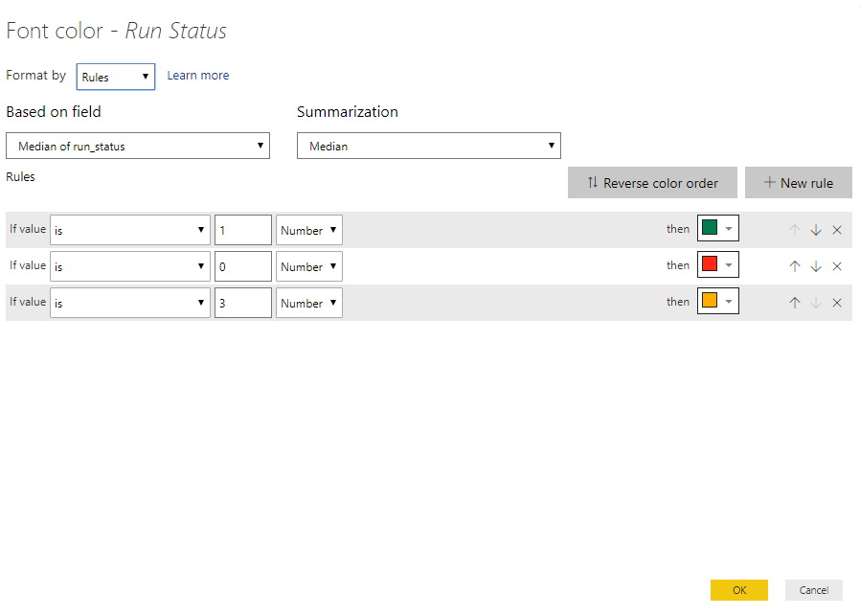860x616 pixels.
Task: Open the Learn more link
Action: tap(198, 75)
